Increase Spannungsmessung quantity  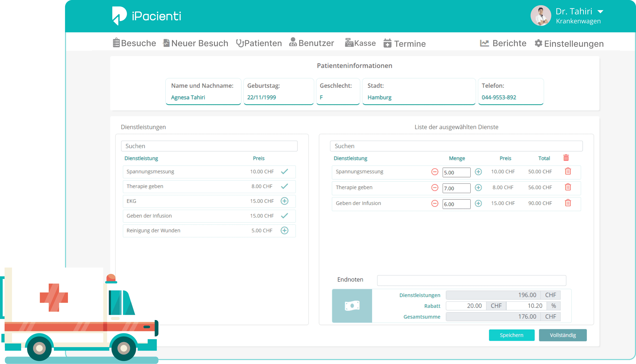[478, 172]
